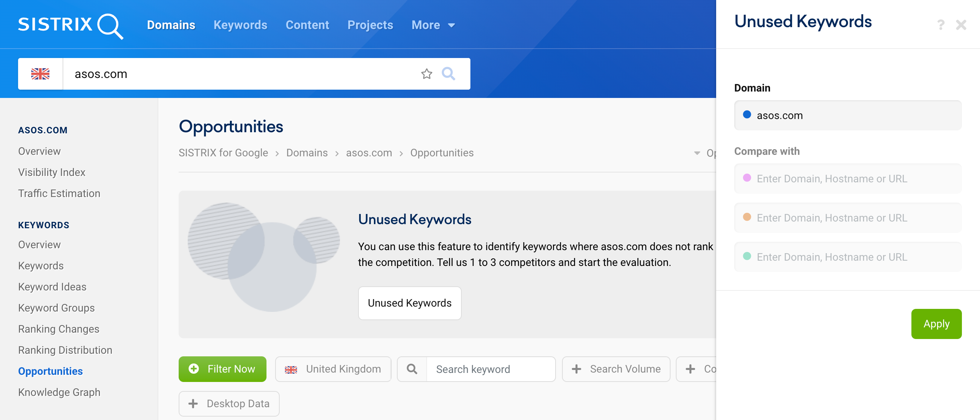Expand the Opportunities filter options dropdown

coord(696,153)
